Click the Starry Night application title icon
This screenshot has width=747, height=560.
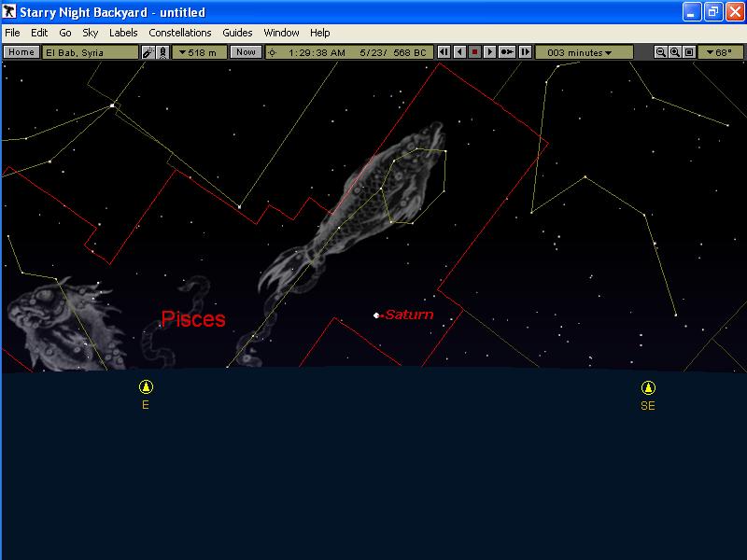pos(9,11)
